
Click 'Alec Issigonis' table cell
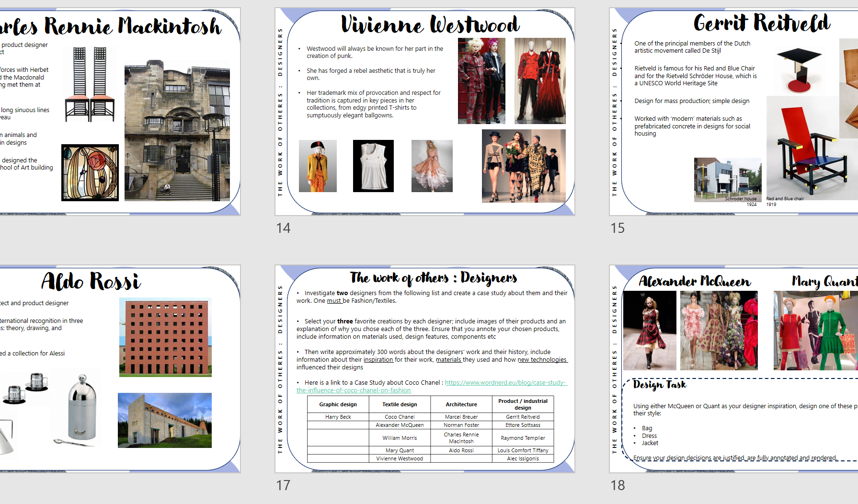pos(523,458)
